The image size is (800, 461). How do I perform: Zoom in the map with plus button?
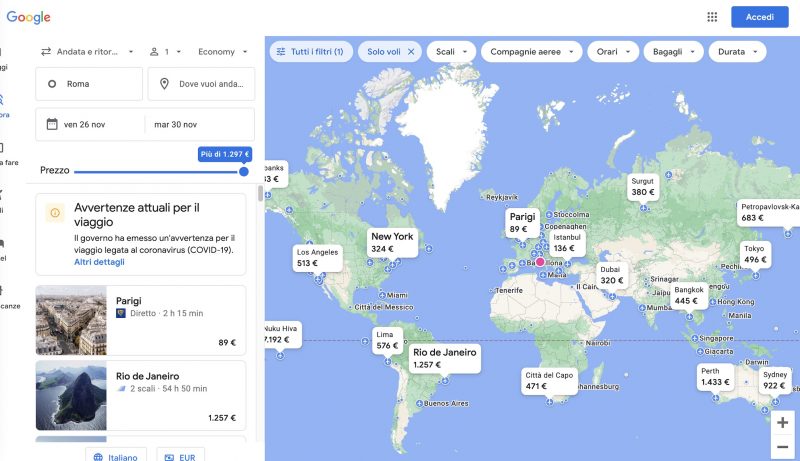[782, 422]
